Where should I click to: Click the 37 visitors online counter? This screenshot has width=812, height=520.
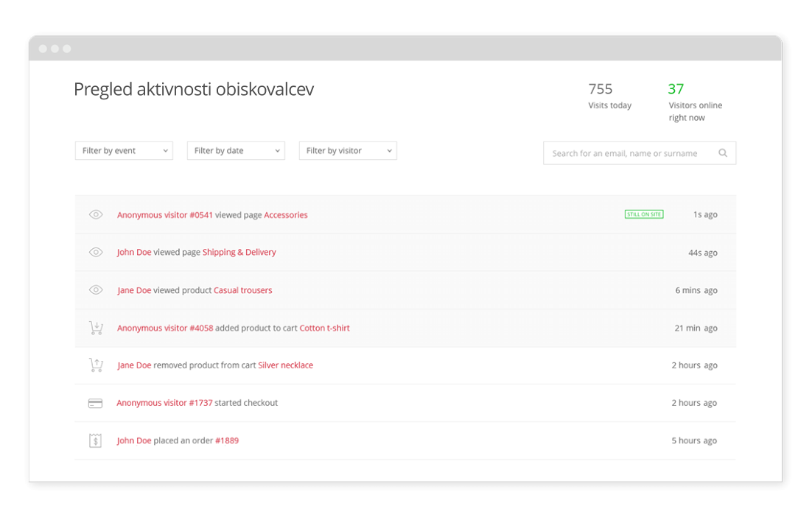(x=676, y=89)
